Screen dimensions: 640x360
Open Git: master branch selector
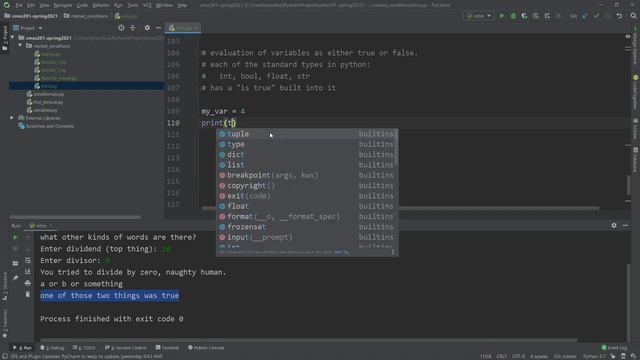click(x=565, y=356)
